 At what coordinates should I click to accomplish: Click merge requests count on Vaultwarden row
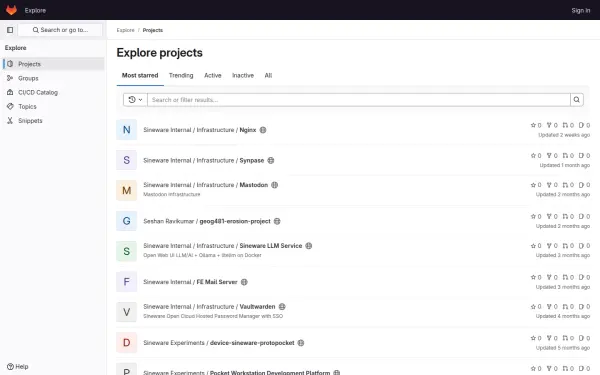pyautogui.click(x=568, y=307)
